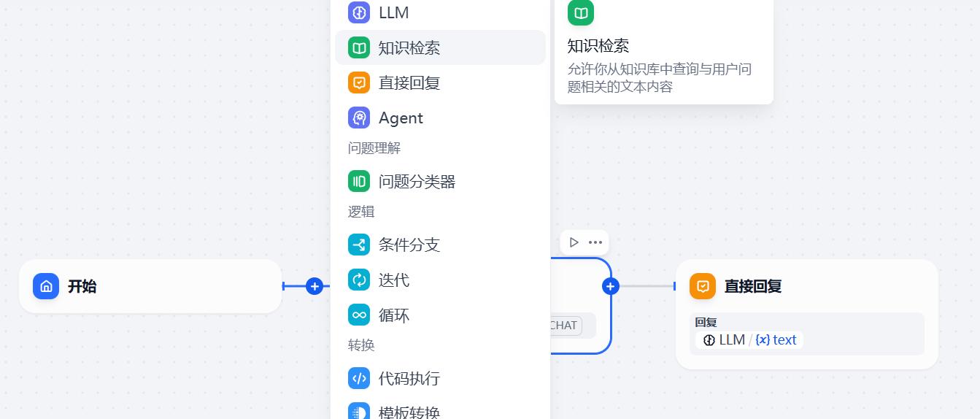The image size is (980, 419).
Task: Click the green 知识检索 book icon in list
Action: pos(359,48)
